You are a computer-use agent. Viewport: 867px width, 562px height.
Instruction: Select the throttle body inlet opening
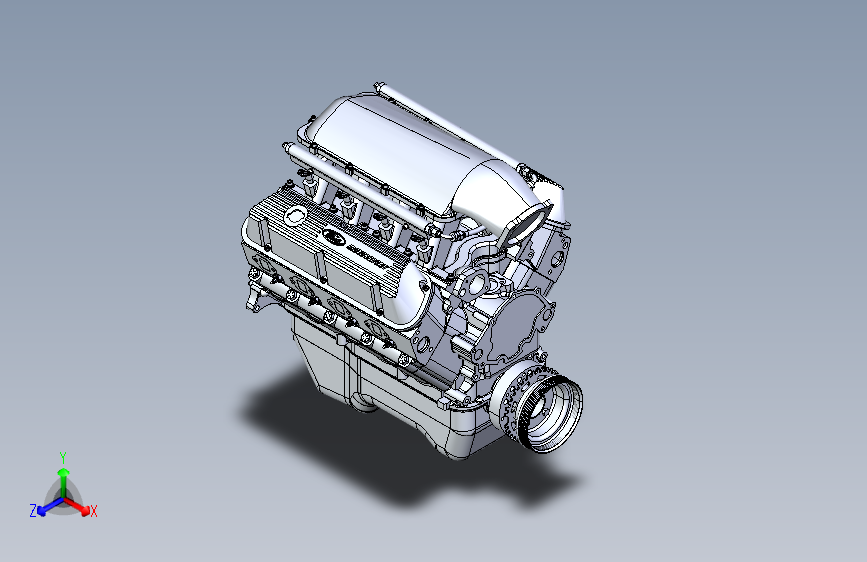coord(525,224)
